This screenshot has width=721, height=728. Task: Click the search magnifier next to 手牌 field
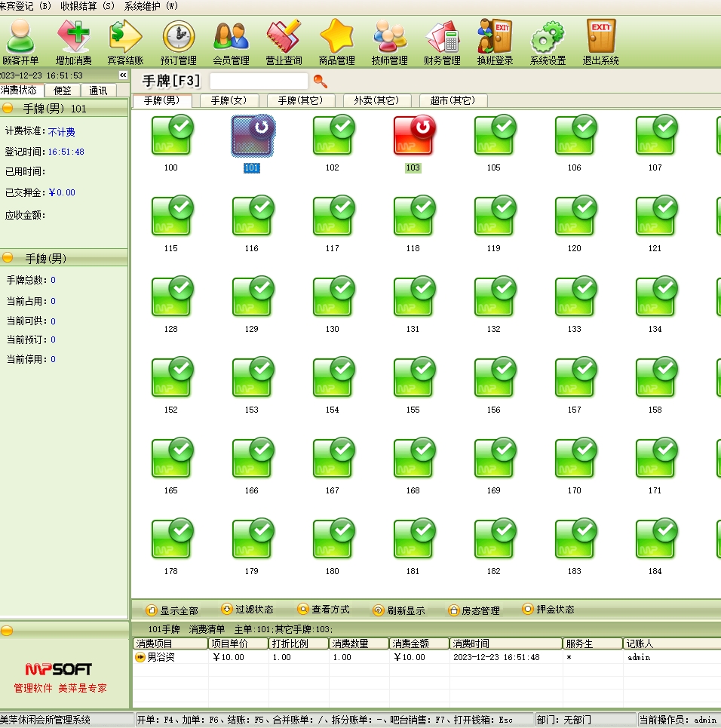pyautogui.click(x=321, y=81)
